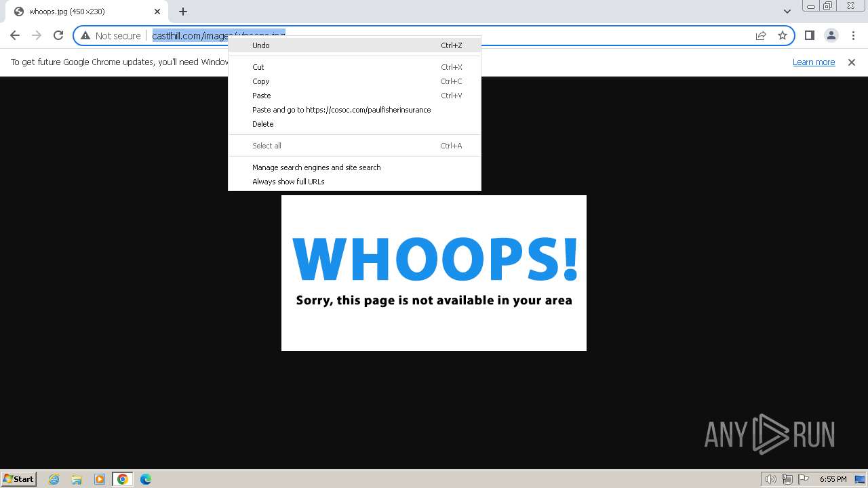Click the grayed Forward arrow
Image resolution: width=868 pixels, height=488 pixels.
[37, 35]
